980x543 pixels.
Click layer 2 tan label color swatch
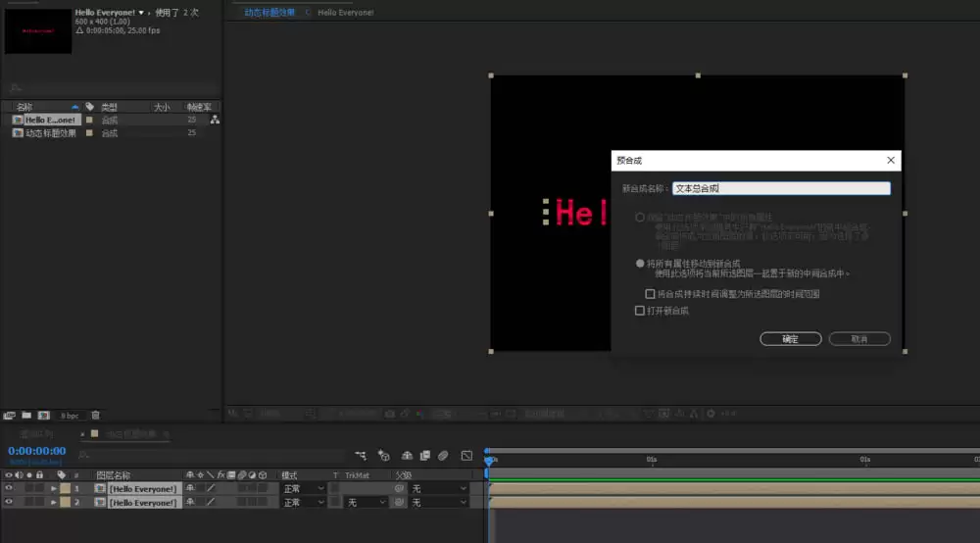coord(65,503)
